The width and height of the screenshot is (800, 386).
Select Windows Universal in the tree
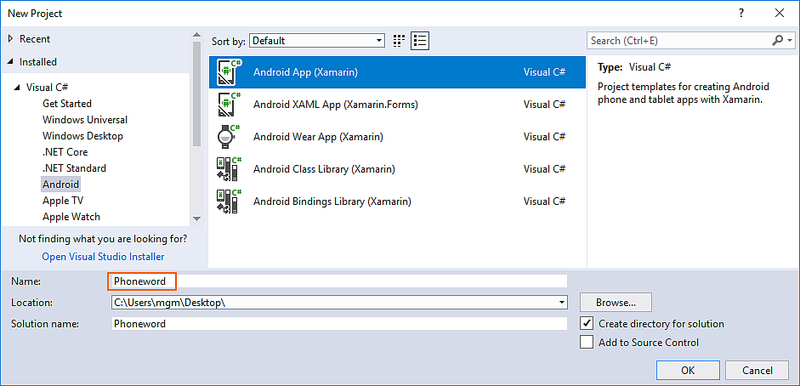coord(85,120)
